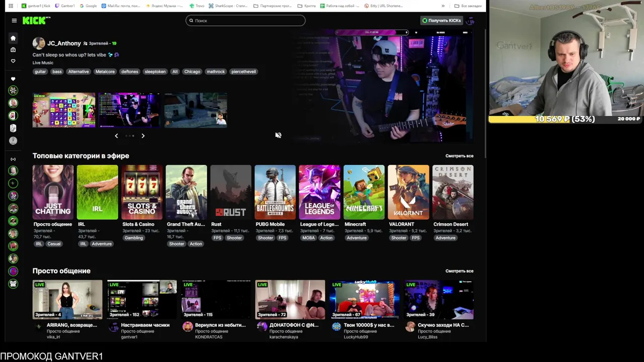Open the Все закладки folder

point(467,6)
